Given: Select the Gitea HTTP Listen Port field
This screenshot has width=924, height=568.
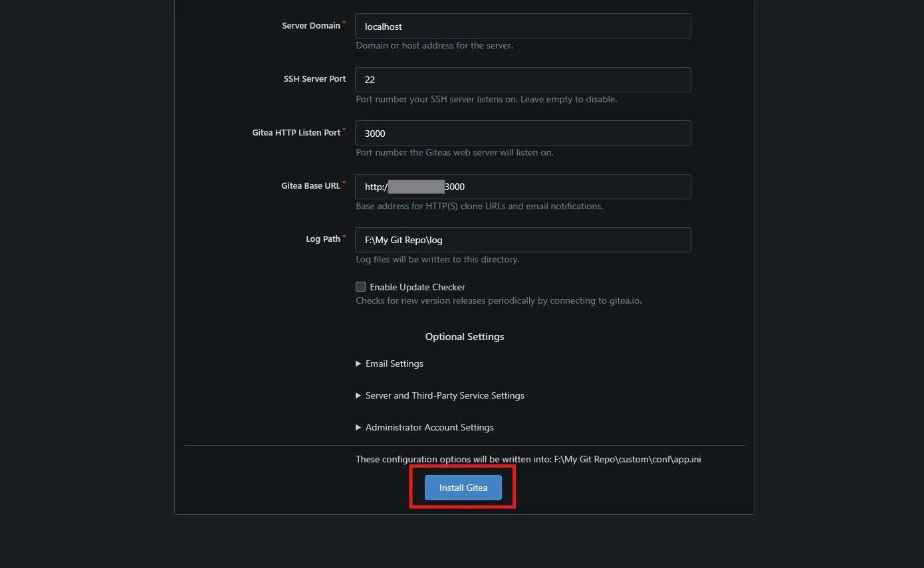Looking at the screenshot, I should point(523,133).
